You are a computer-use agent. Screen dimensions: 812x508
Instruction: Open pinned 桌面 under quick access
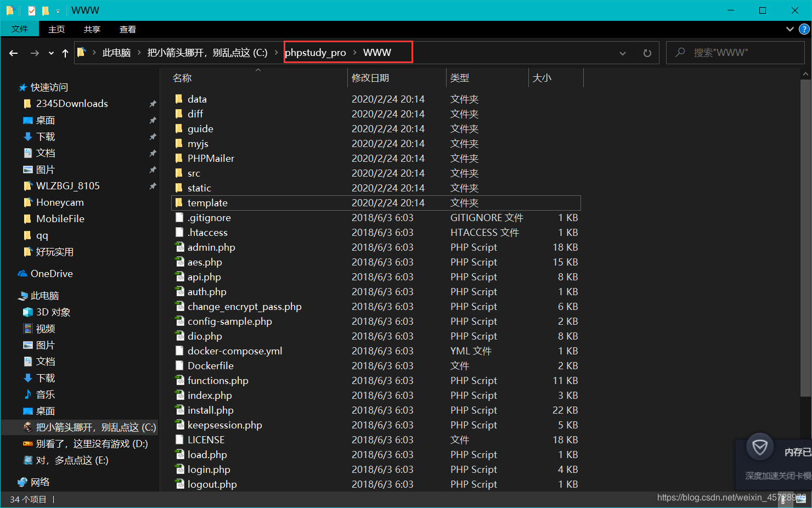click(x=46, y=120)
